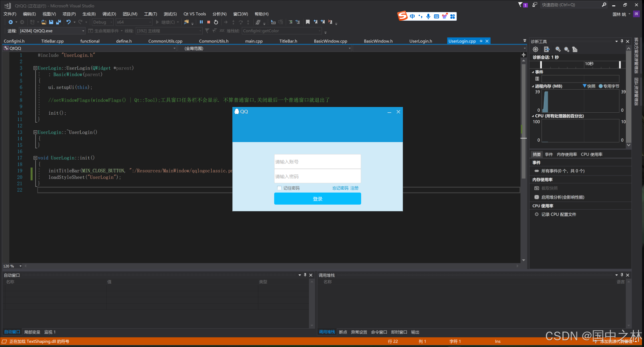The height and width of the screenshot is (347, 644).
Task: Click the 注册 link in QQ login
Action: (x=354, y=188)
